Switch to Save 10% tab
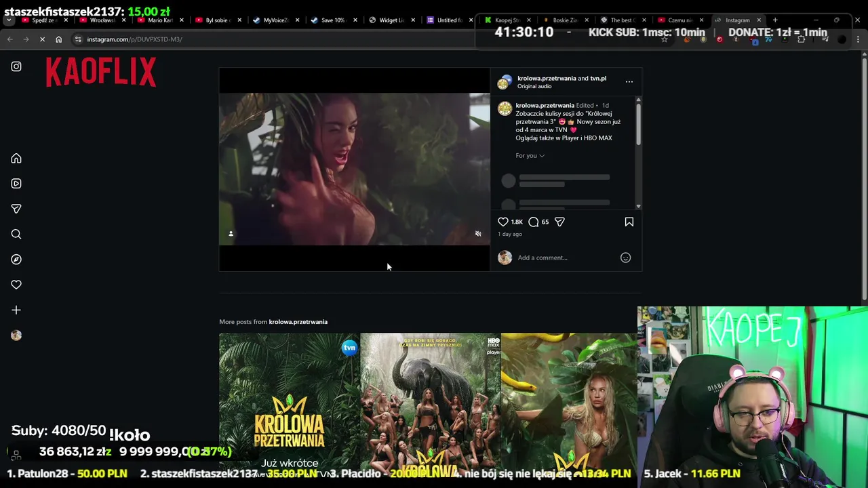 (x=332, y=20)
